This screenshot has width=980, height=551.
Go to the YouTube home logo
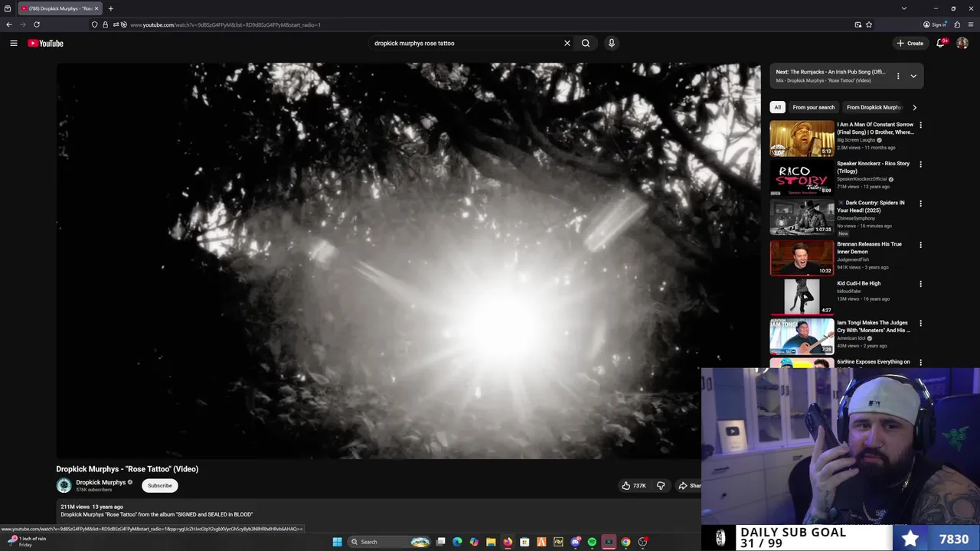click(46, 43)
